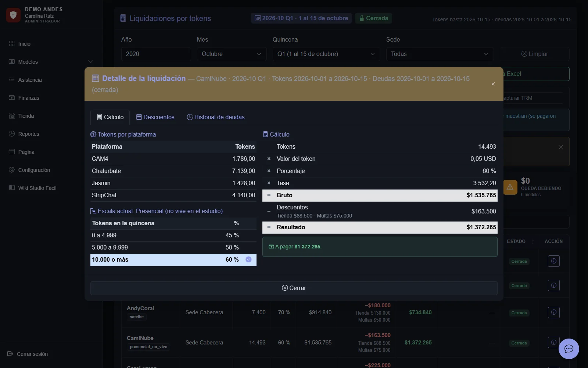Screen dimensions: 588x368
Task: Click the Cerrada status badge in header
Action: coord(373,18)
